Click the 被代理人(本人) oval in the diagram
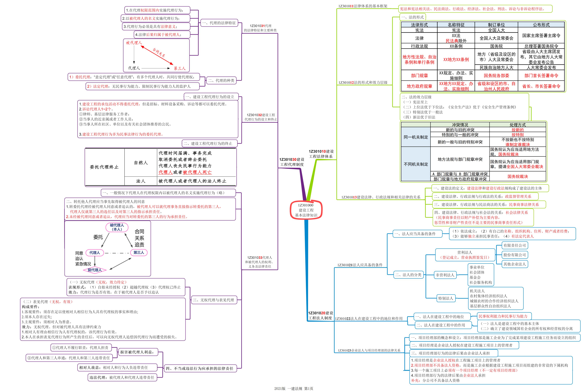The width and height of the screenshot is (588, 391). click(117, 227)
